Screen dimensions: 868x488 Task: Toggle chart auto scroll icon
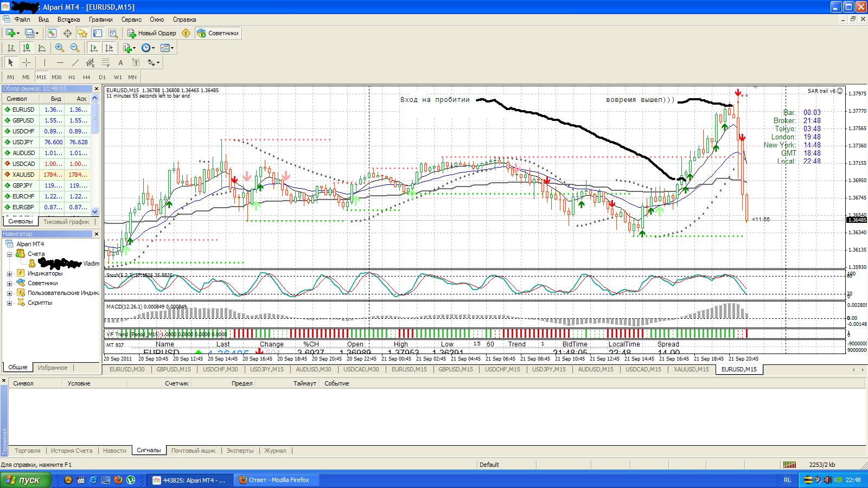click(94, 48)
